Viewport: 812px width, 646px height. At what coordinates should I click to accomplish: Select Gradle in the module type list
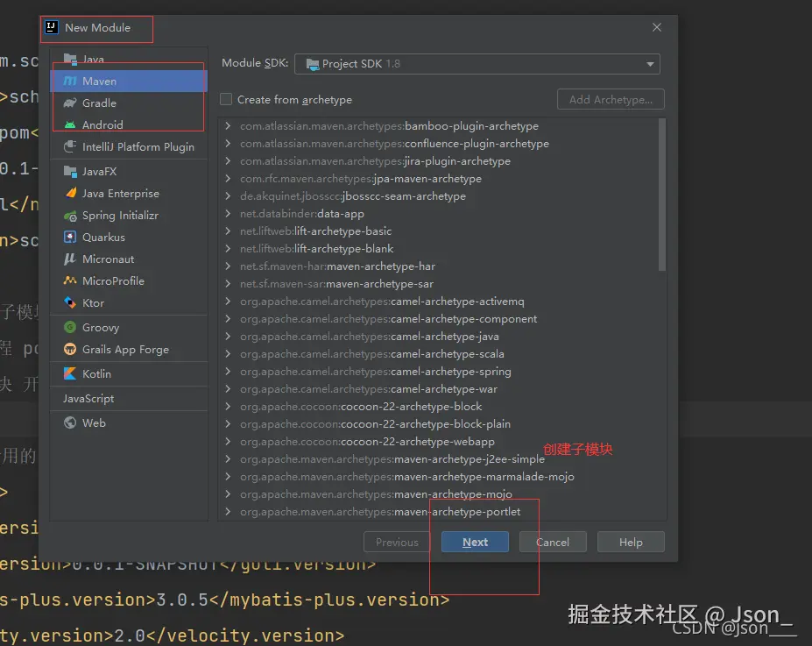click(x=129, y=103)
